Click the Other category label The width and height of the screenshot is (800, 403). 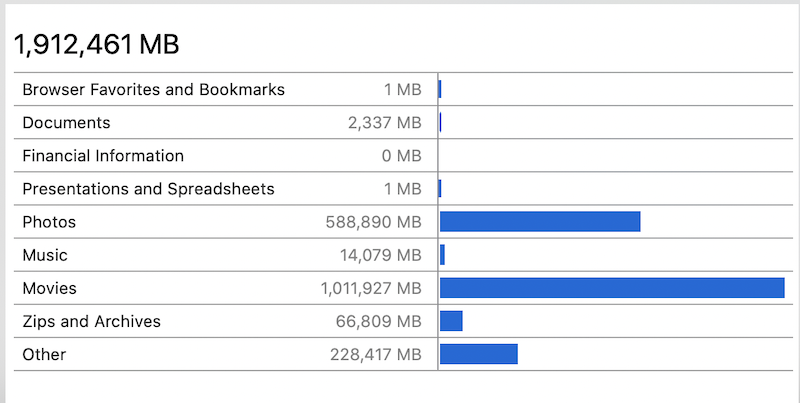click(x=44, y=355)
